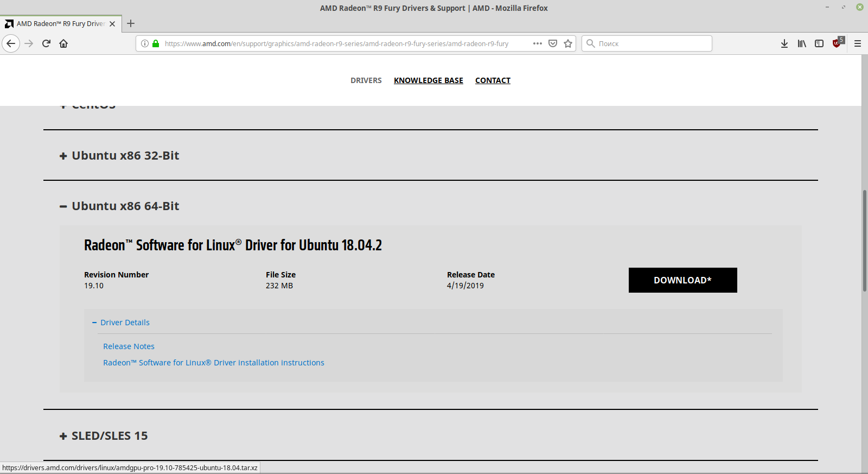Collapse the Driver Details section
868x474 pixels.
click(121, 323)
